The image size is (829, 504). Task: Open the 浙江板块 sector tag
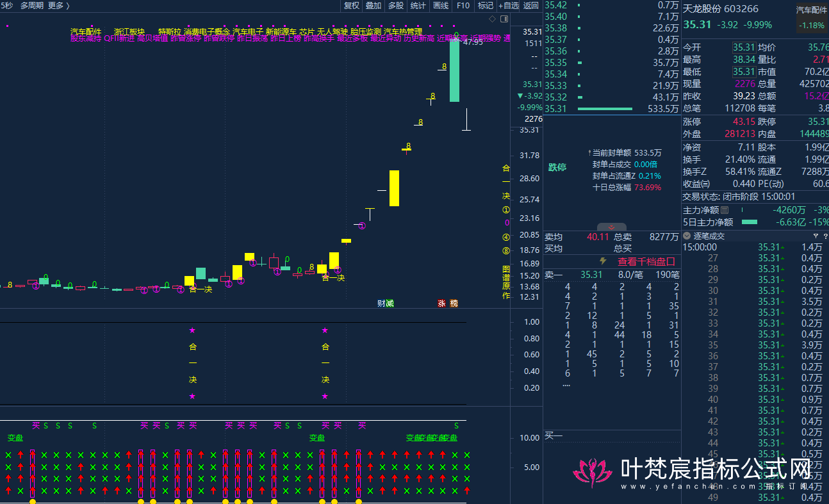[x=129, y=31]
